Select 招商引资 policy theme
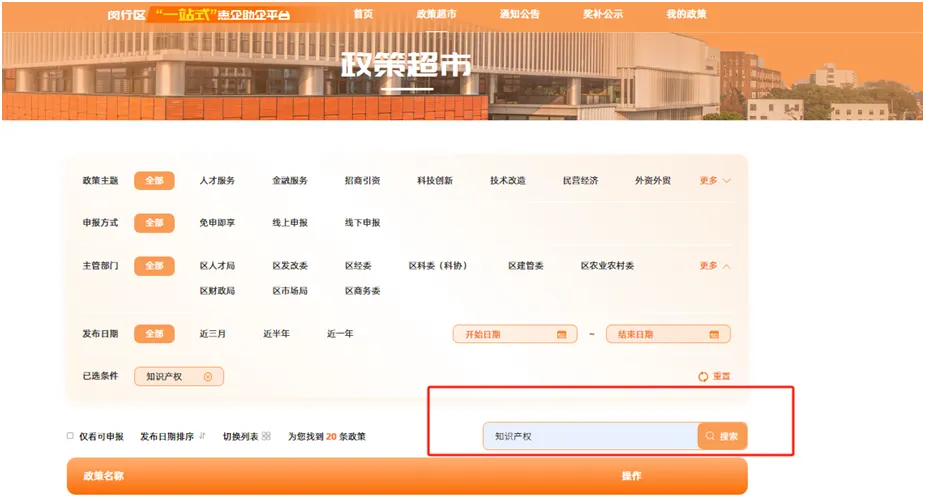 362,180
